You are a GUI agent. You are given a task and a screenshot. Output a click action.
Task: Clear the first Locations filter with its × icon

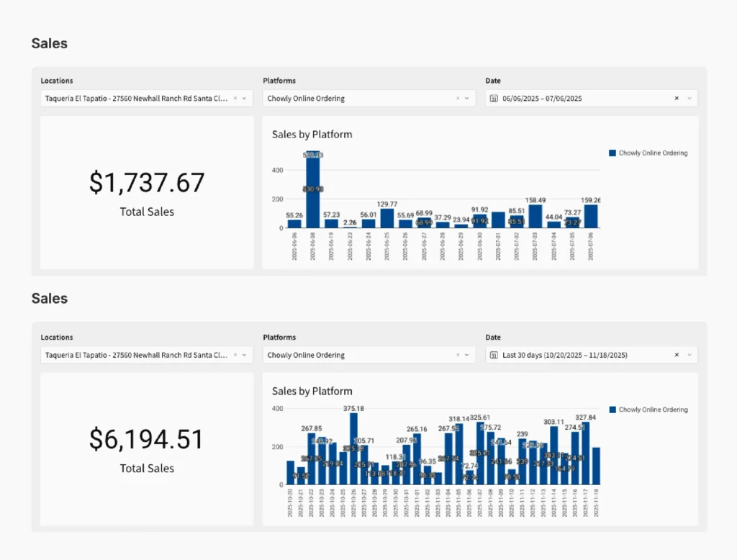(235, 98)
